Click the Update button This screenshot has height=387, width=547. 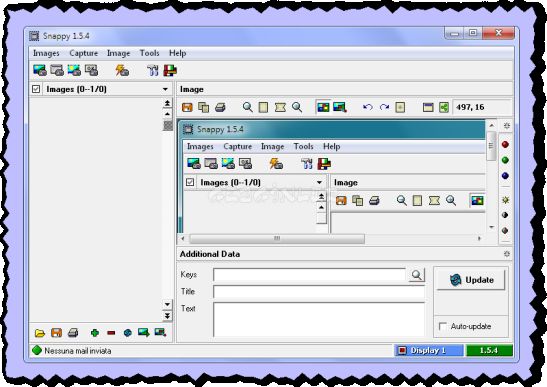pos(471,280)
